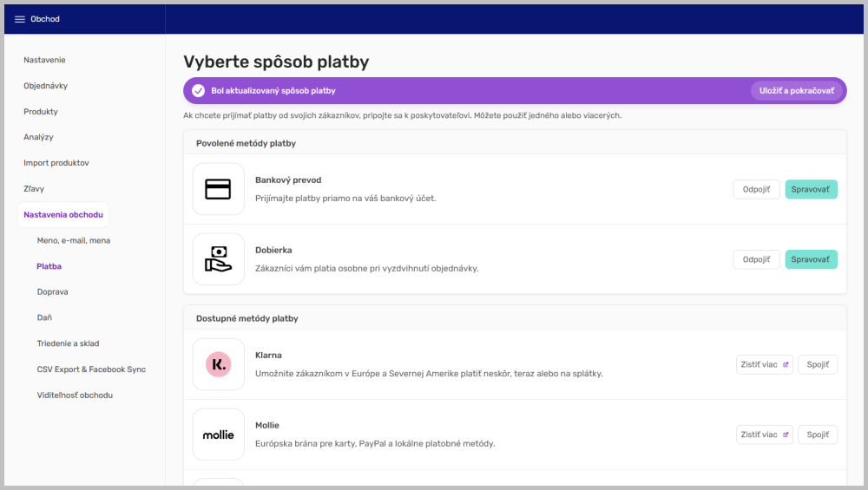868x490 pixels.
Task: Open CSV Export & Facebook Sync
Action: pos(91,369)
